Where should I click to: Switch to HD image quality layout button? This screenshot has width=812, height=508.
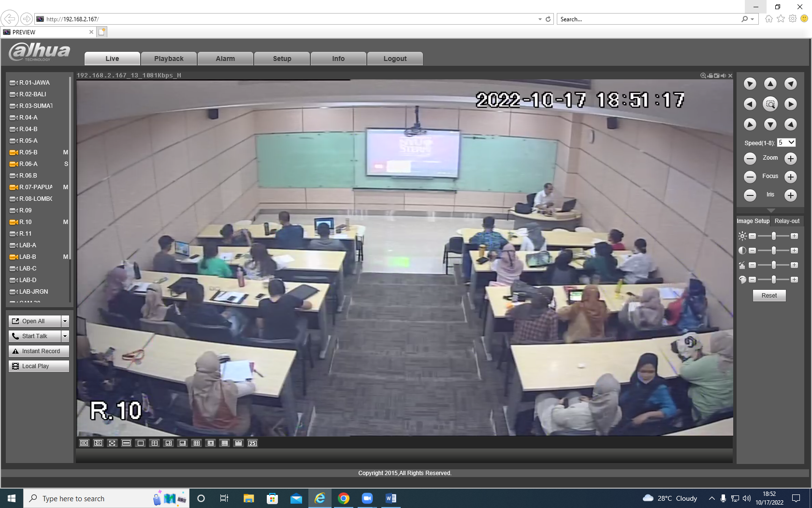(84, 443)
